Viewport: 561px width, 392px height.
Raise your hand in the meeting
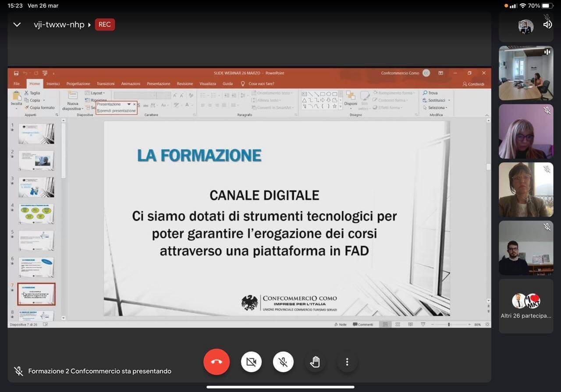point(315,362)
